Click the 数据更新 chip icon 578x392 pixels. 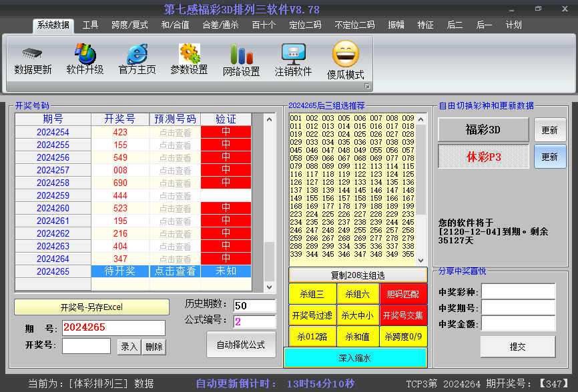(33, 54)
